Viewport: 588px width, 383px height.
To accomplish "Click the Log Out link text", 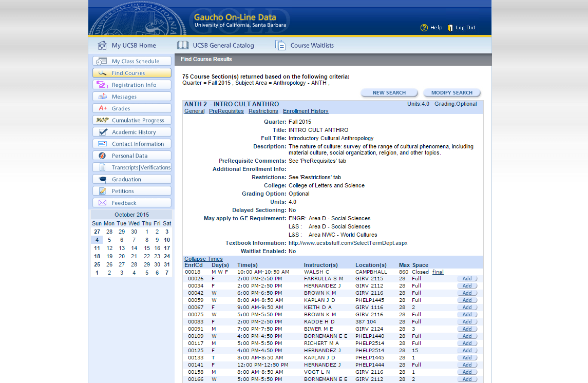I will click(x=465, y=28).
